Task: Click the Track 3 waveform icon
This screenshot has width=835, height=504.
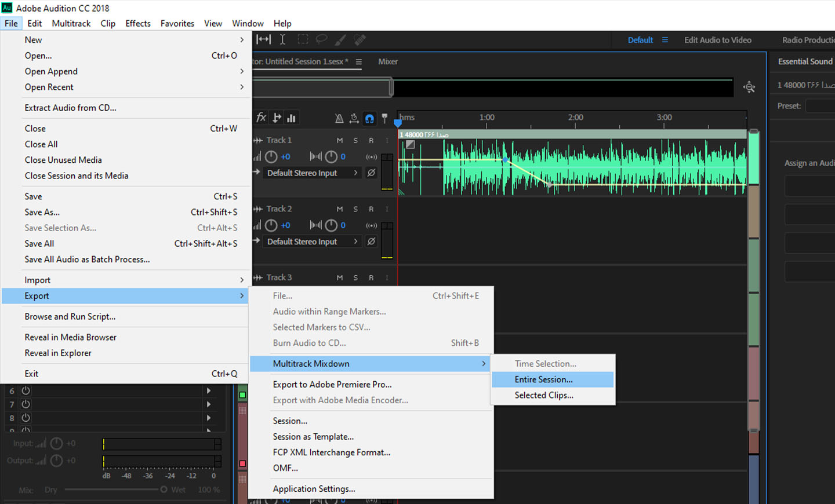Action: click(259, 277)
